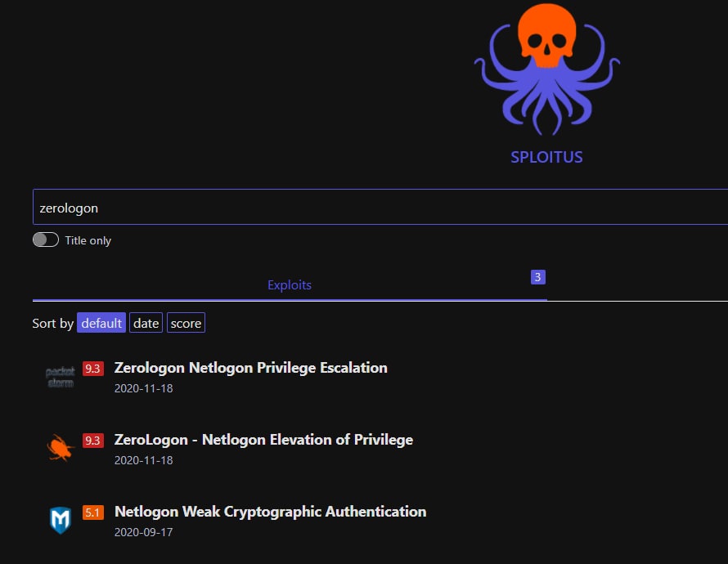Screen dimensions: 728x564
Task: Toggle the Title only switch
Action: point(46,239)
